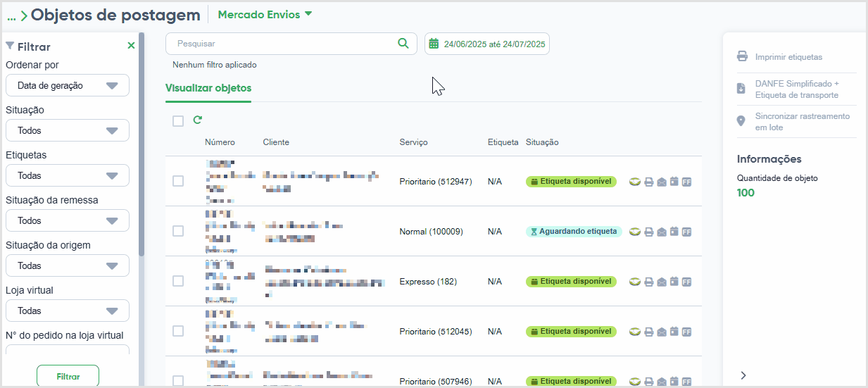Screen dimensions: 868x388
Task: Click the printer icon next to Imprimir etiquetas
Action: 742,56
